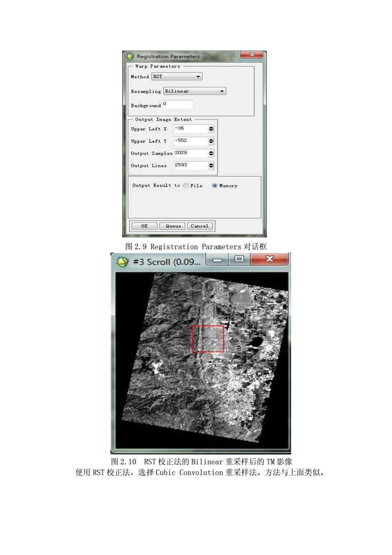
Task: Click the Upper Left Y value field
Action: (x=191, y=141)
